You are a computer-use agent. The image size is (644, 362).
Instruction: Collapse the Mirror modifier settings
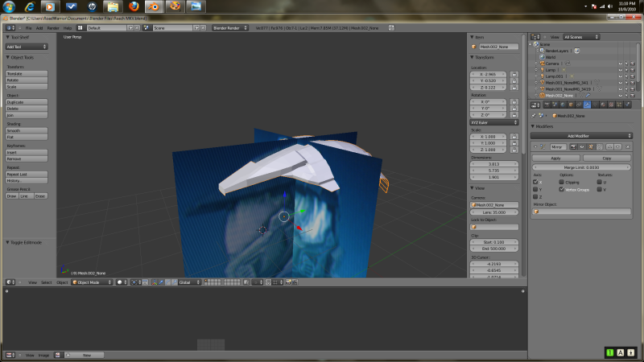point(535,147)
